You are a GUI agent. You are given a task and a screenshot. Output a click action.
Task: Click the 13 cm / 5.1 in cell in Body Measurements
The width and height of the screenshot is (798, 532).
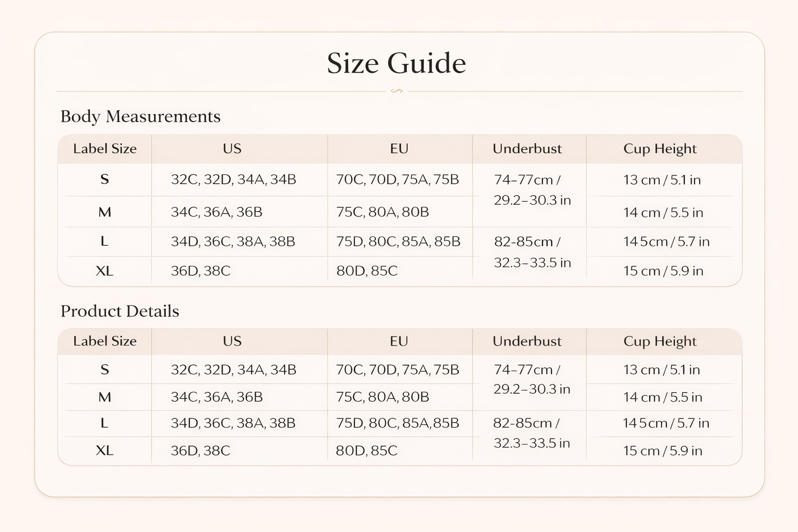click(662, 180)
